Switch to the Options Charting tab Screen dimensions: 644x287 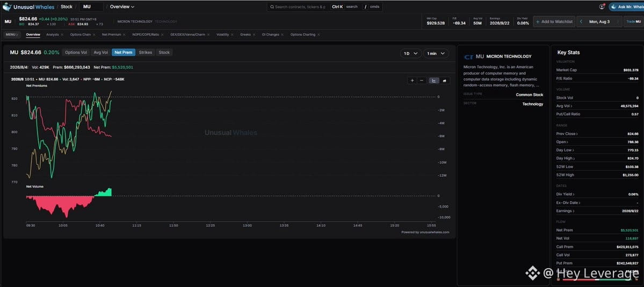point(303,35)
